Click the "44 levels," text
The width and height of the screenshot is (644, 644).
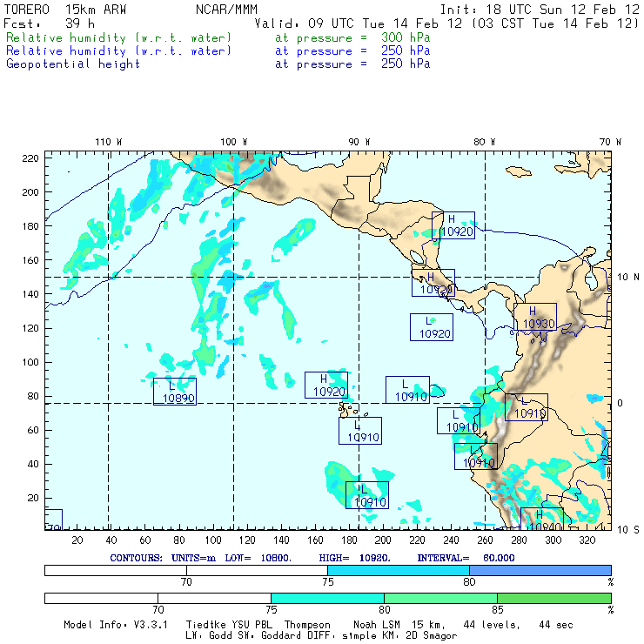492,625
